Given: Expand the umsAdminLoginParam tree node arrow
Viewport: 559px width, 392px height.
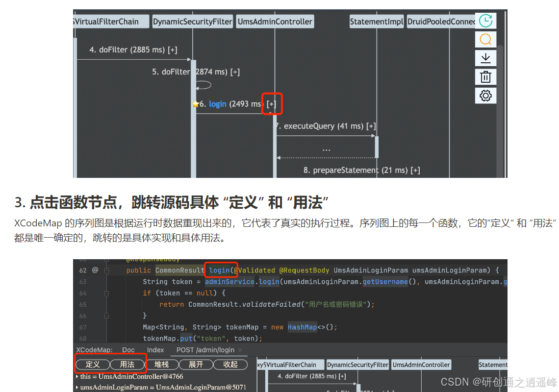Looking at the screenshot, I should 77,387.
